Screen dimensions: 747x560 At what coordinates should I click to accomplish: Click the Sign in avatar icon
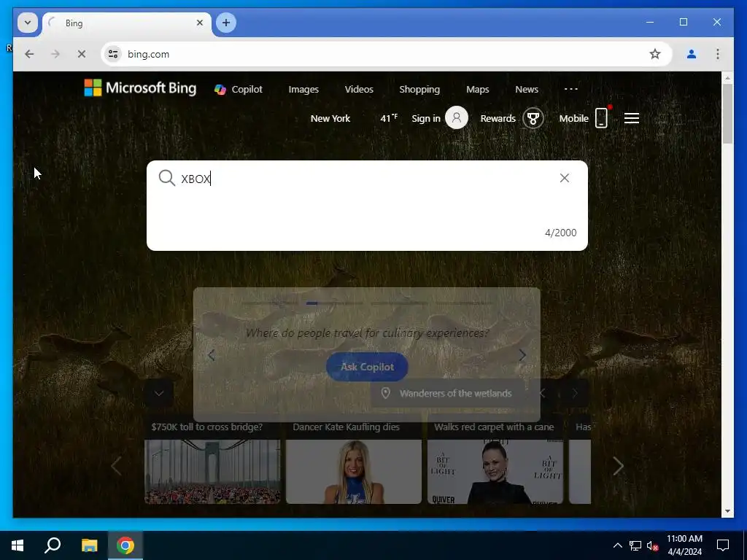tap(457, 117)
